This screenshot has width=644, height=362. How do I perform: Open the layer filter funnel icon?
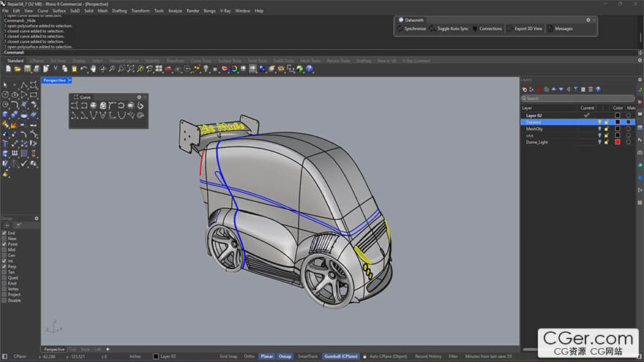pos(575,89)
